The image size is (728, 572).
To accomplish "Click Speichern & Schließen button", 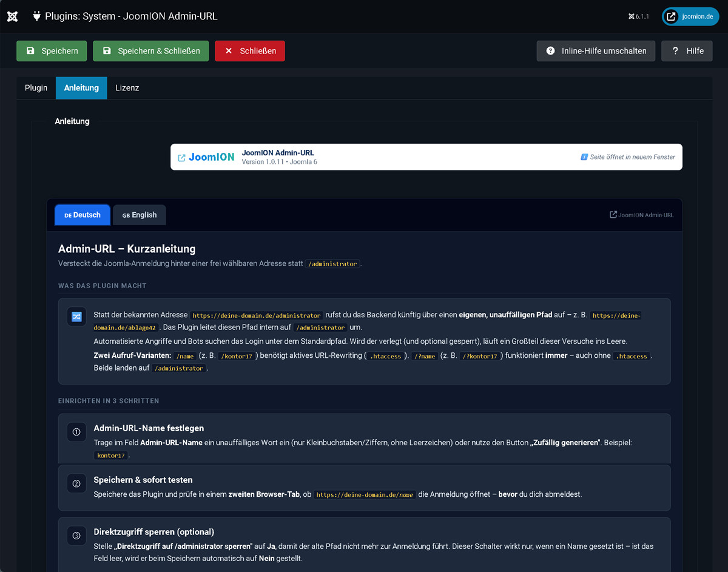I will pyautogui.click(x=151, y=51).
